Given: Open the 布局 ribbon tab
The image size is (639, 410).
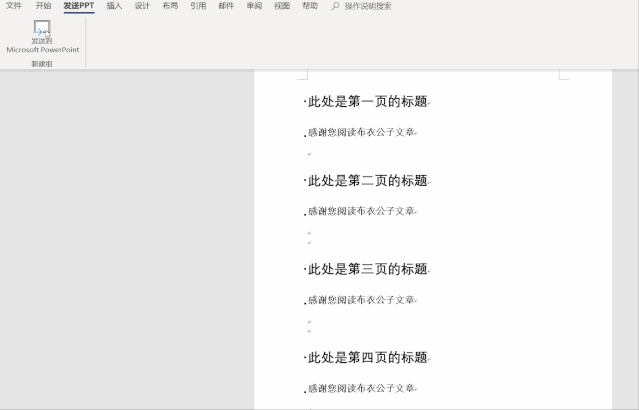Looking at the screenshot, I should tap(170, 6).
